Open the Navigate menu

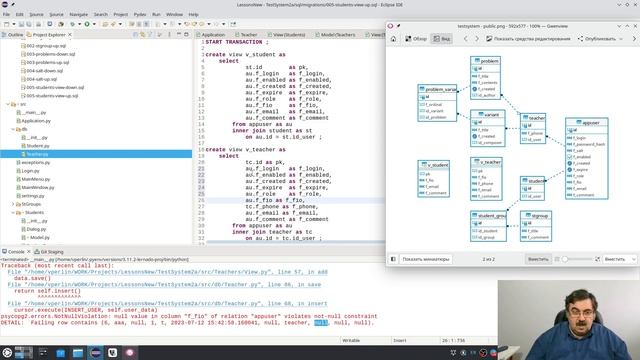tap(78, 14)
